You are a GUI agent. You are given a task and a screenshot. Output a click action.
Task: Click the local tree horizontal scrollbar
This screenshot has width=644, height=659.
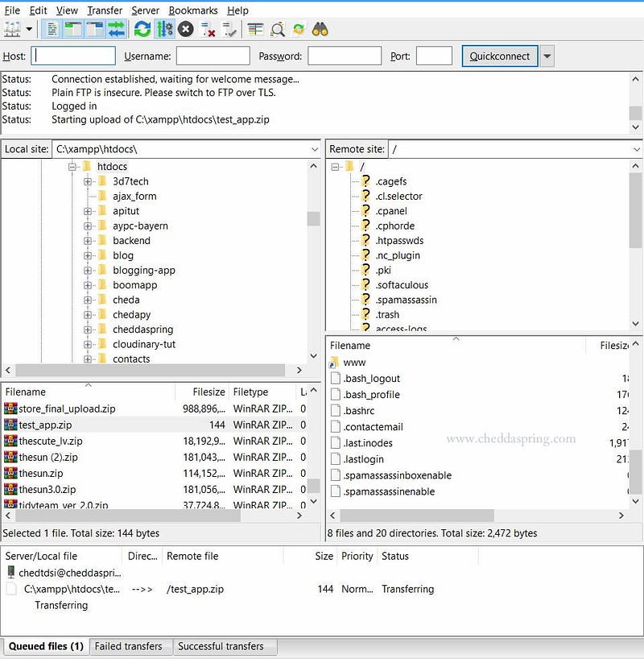point(150,371)
